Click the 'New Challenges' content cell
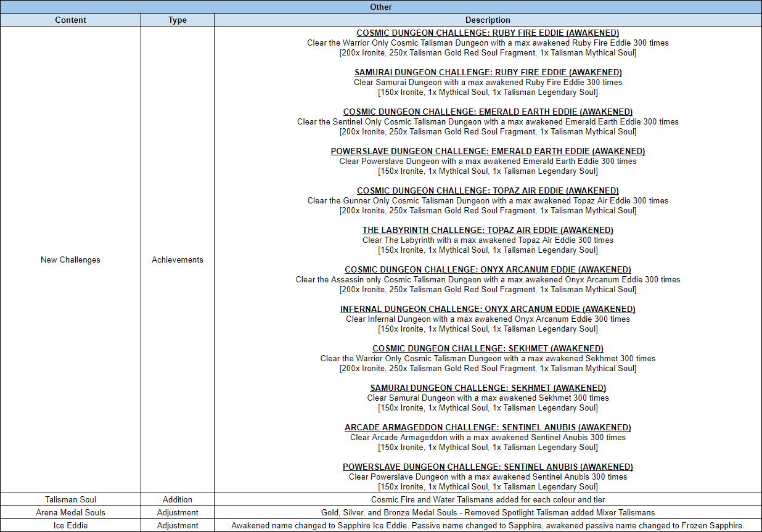The height and width of the screenshot is (532, 762). [70, 260]
